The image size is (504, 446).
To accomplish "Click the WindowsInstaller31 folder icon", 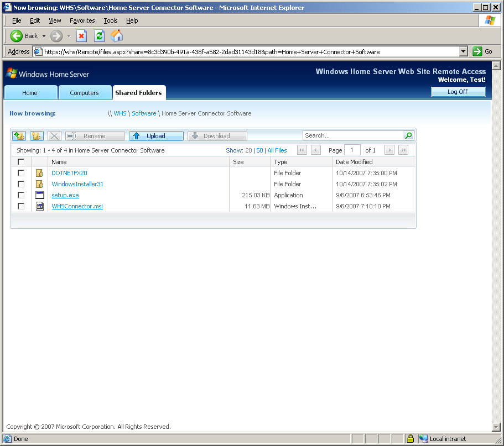I will click(x=39, y=184).
